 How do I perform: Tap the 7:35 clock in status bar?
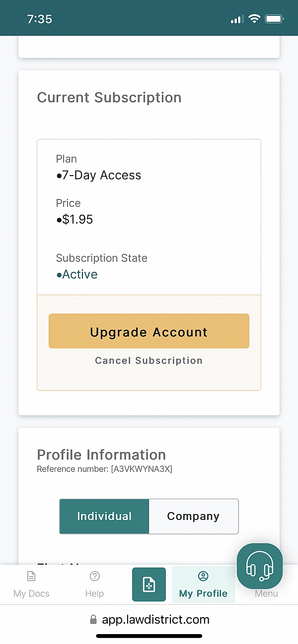click(40, 19)
